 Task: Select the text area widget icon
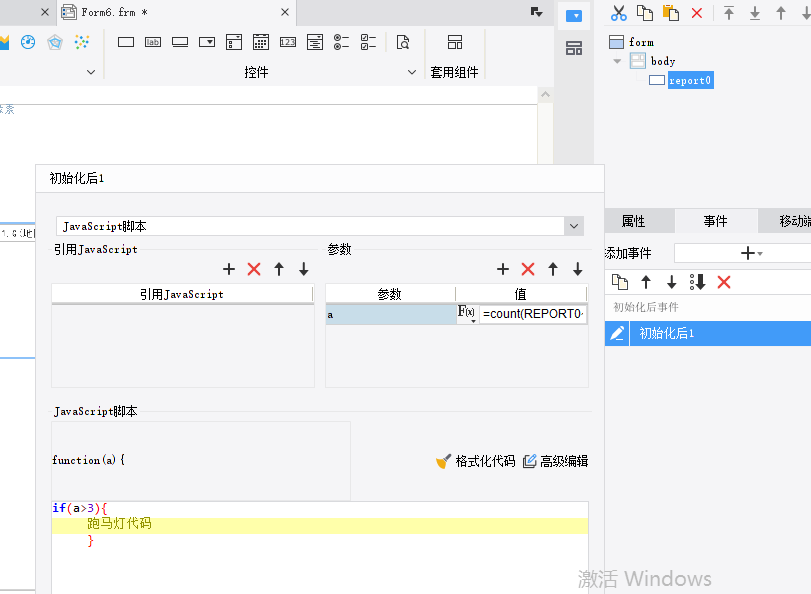point(314,42)
